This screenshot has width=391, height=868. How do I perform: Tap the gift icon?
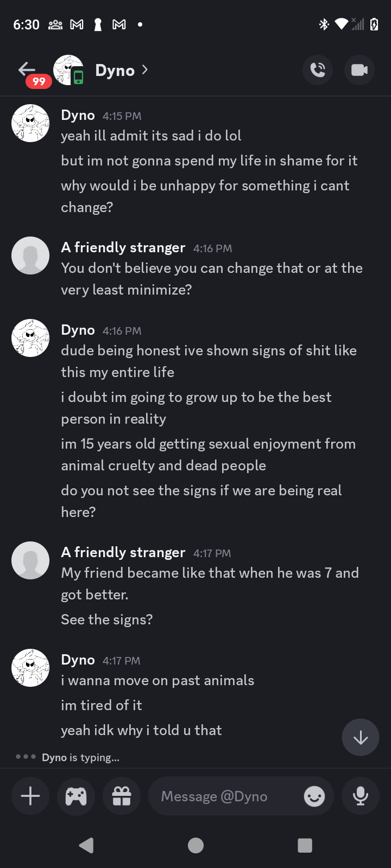[122, 796]
